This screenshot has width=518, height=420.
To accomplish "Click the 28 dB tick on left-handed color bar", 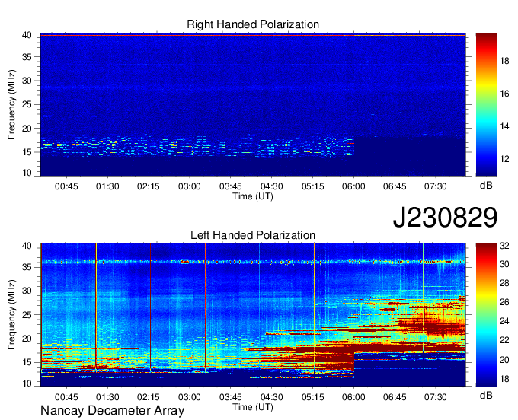I will point(505,283).
